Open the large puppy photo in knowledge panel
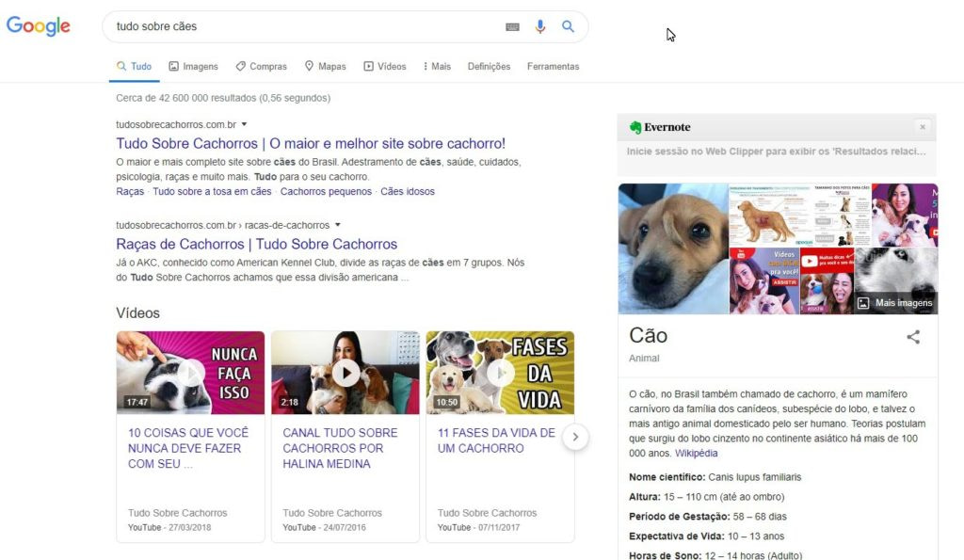964x560 pixels. [673, 249]
